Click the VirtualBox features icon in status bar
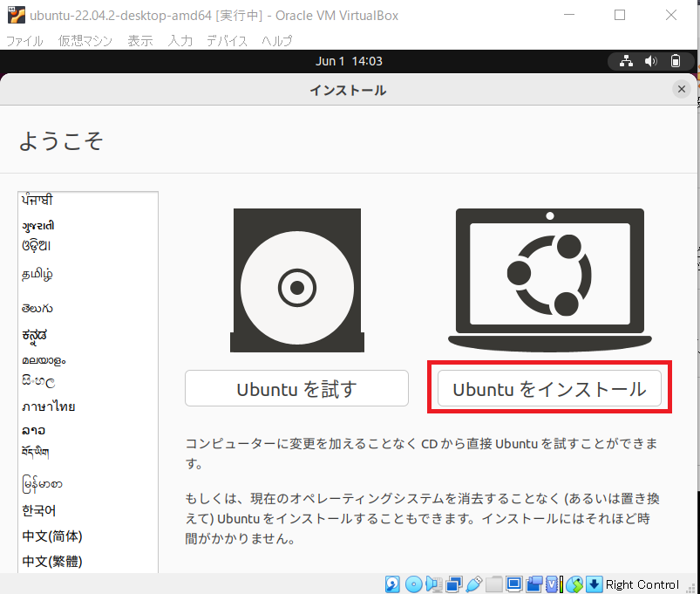700x594 pixels. pyautogui.click(x=552, y=584)
